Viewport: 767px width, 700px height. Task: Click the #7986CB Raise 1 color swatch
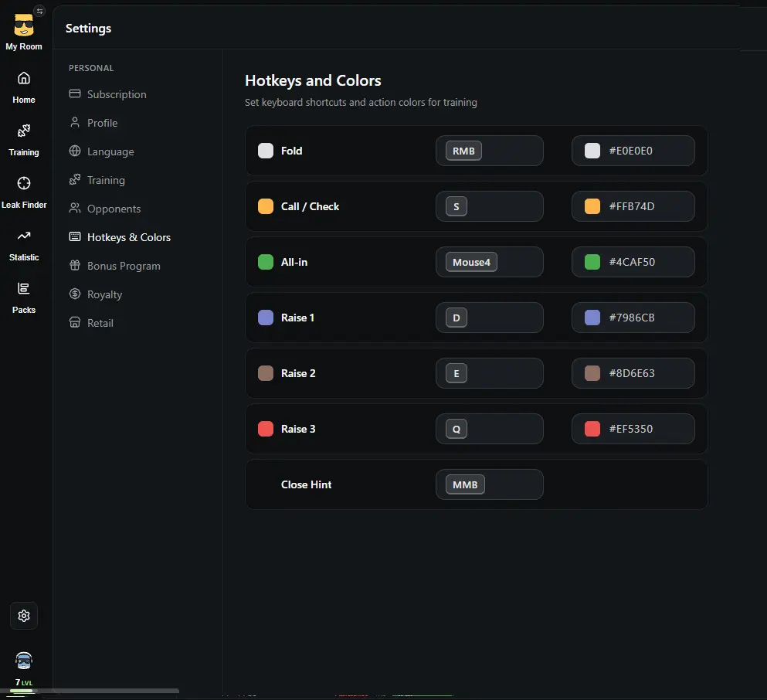(x=592, y=318)
